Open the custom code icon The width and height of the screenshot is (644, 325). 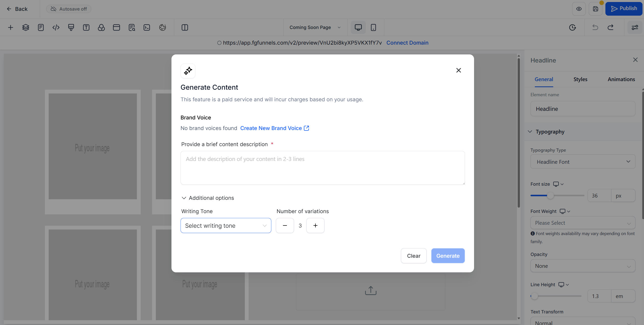coord(56,27)
